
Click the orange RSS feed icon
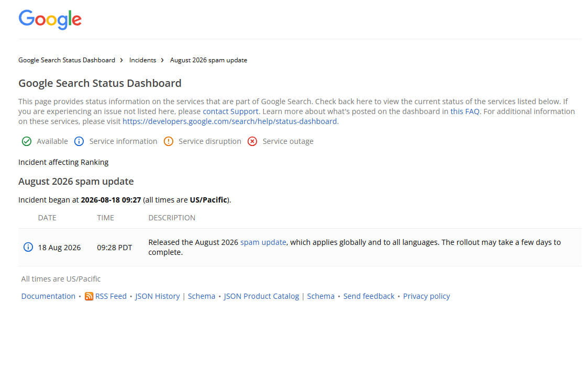click(x=89, y=296)
